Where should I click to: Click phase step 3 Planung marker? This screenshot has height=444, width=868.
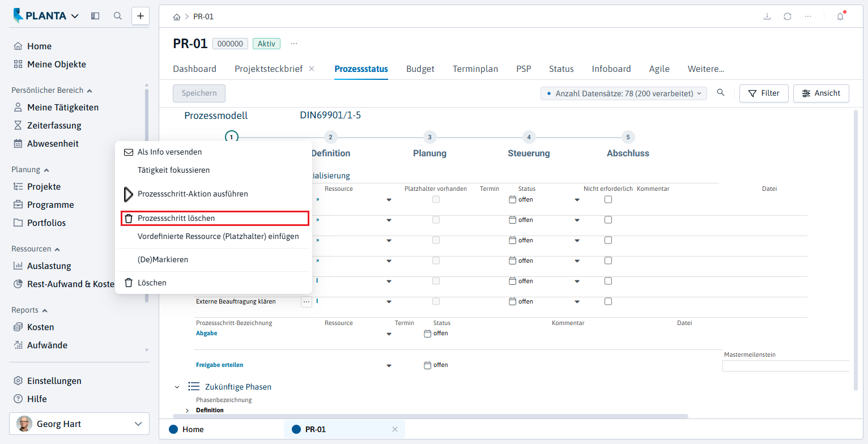pos(429,136)
